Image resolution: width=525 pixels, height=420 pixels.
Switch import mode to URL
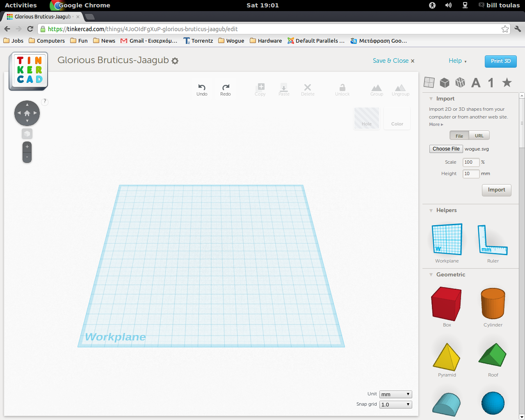coord(479,135)
